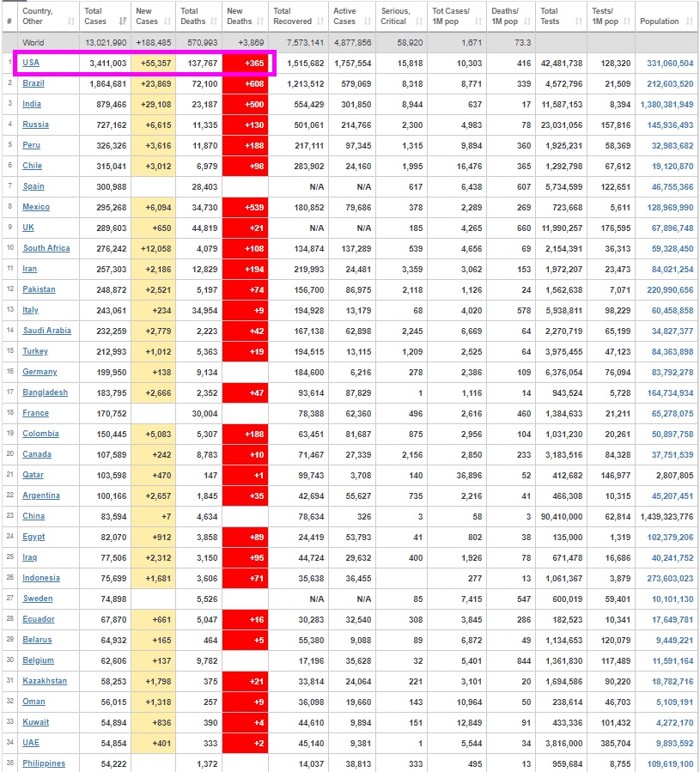Sort by Population column header
Image resolution: width=700 pixels, height=772 pixels.
click(x=659, y=20)
